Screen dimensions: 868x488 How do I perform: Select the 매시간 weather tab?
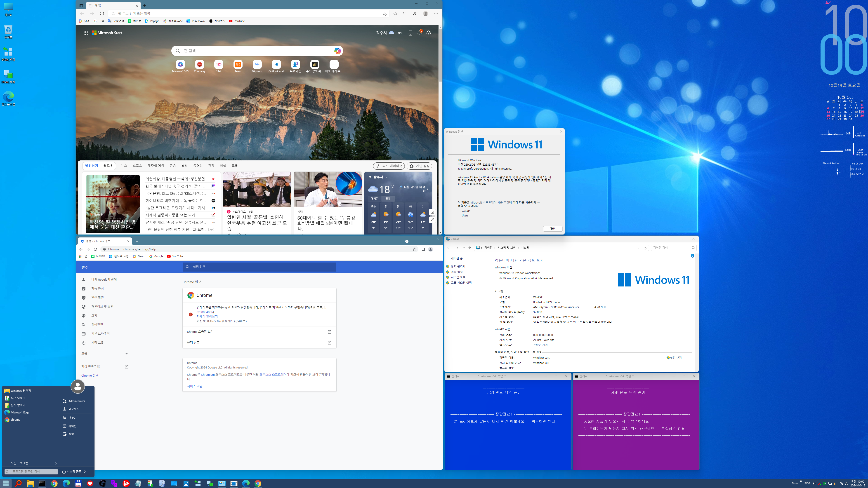[375, 199]
